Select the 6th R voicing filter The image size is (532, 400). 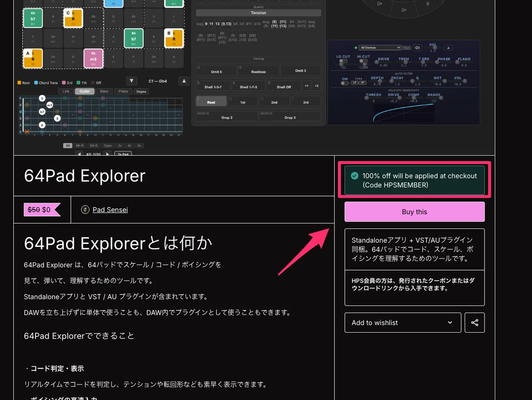(x=80, y=145)
